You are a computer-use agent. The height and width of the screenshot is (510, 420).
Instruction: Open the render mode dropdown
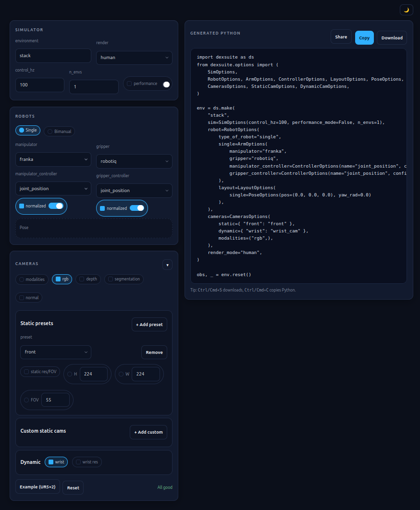tap(134, 58)
